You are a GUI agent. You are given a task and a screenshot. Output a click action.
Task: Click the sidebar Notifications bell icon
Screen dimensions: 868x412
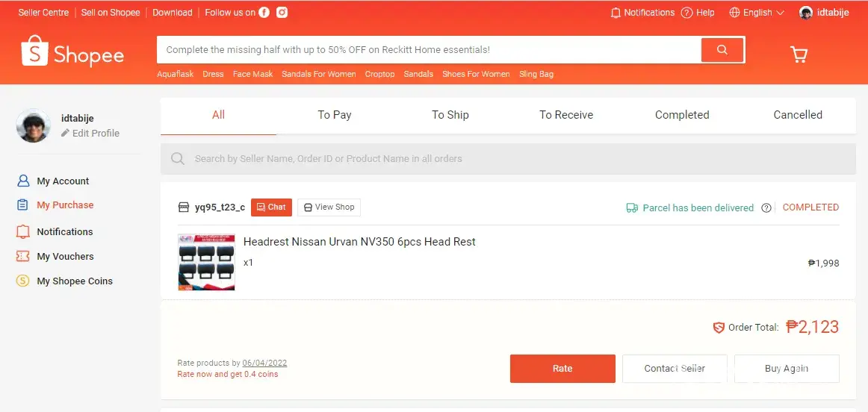(x=22, y=231)
